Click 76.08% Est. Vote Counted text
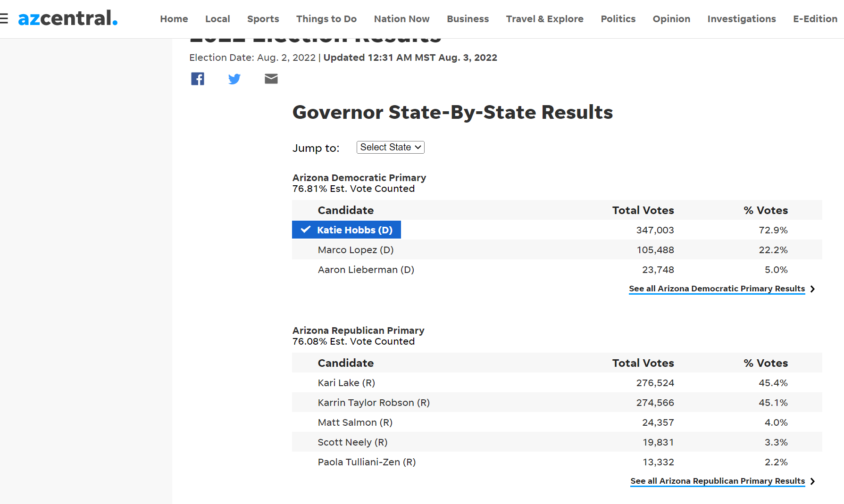 pyautogui.click(x=353, y=341)
